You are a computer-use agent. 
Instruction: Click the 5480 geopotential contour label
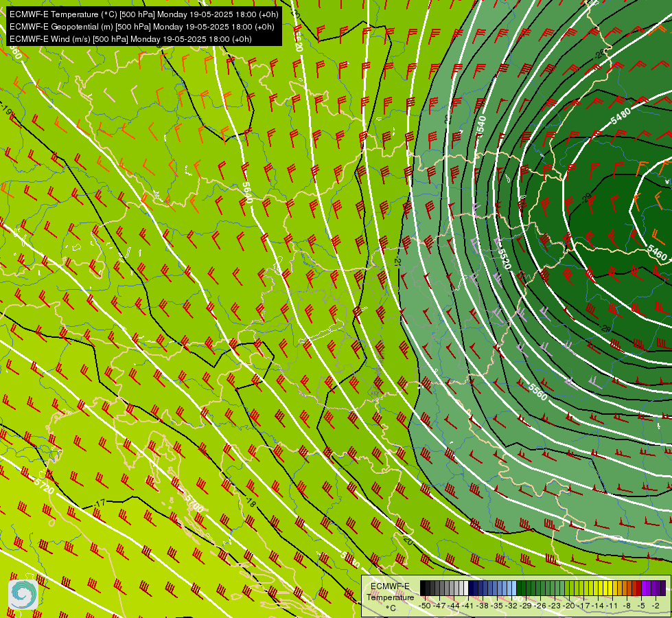(x=620, y=116)
